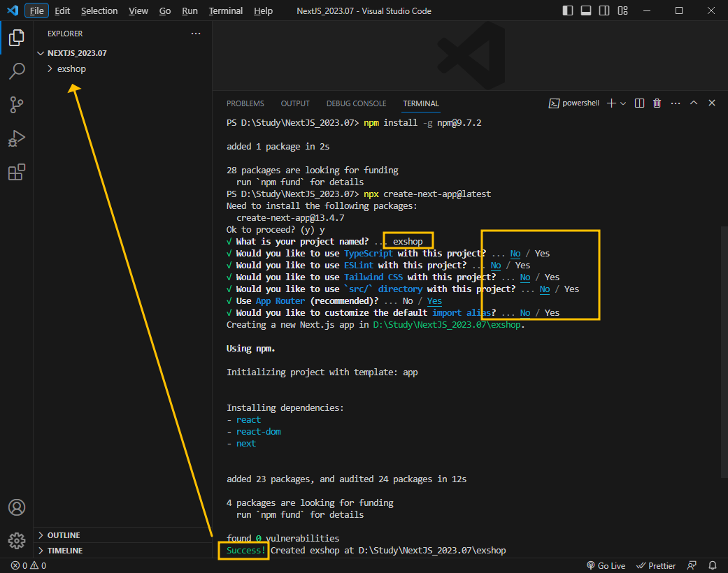Click the 'found 0 vulnerabilities' line
The height and width of the screenshot is (573, 728).
[283, 538]
